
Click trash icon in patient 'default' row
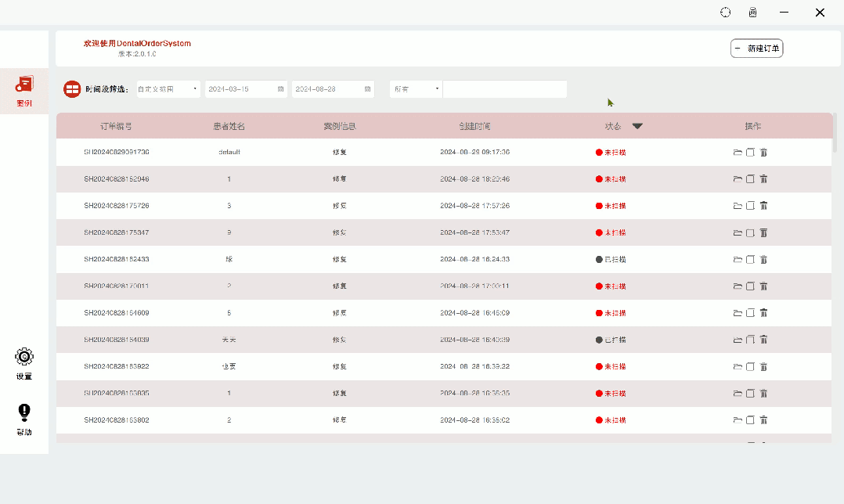(x=763, y=153)
